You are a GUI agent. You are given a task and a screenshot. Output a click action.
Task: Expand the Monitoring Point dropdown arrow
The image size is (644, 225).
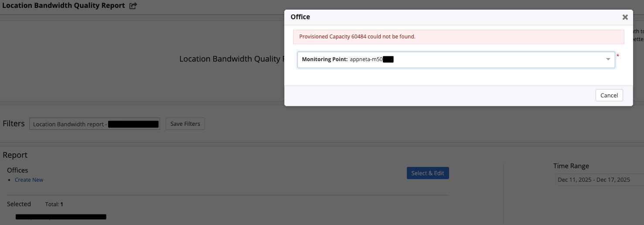(608, 60)
